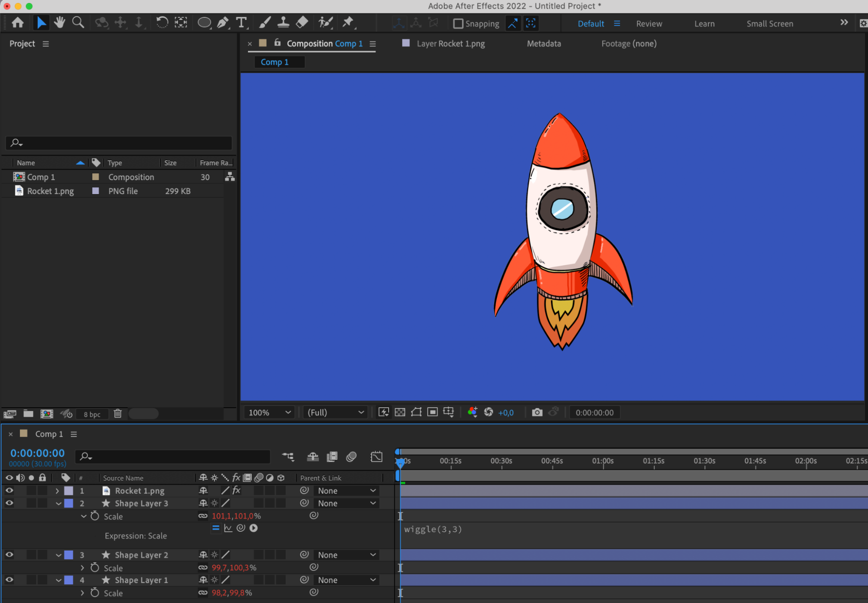Open the 100% magnification dropdown
This screenshot has width=868, height=603.
pos(269,412)
